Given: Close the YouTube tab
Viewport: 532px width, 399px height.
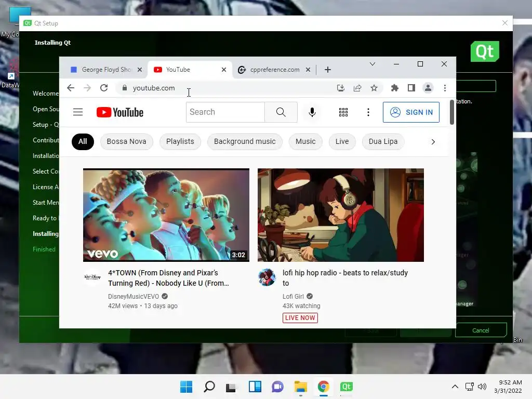Looking at the screenshot, I should pos(224,70).
